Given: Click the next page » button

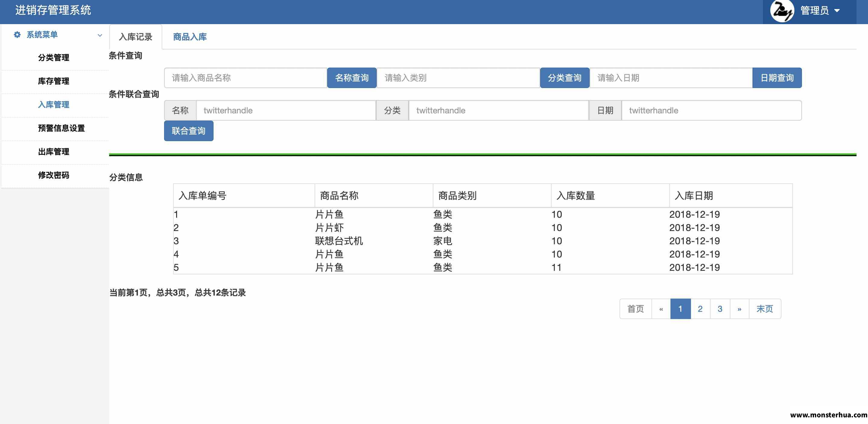Looking at the screenshot, I should click(x=739, y=309).
